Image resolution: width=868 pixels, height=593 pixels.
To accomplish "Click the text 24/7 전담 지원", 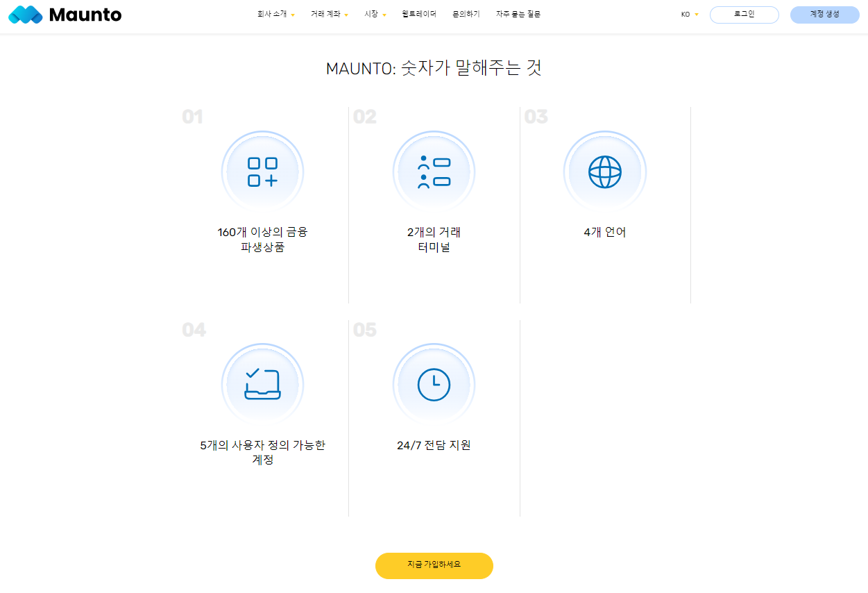I will pos(434,445).
